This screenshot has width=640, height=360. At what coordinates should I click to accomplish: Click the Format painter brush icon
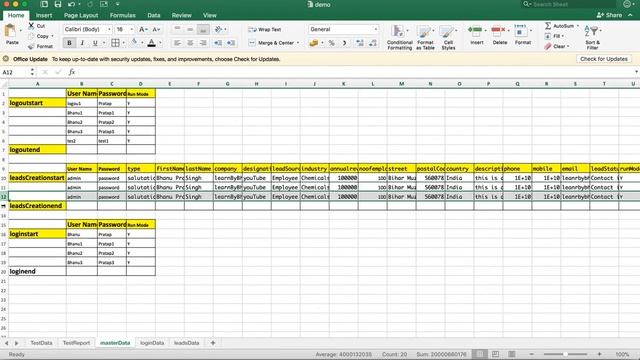click(x=31, y=46)
